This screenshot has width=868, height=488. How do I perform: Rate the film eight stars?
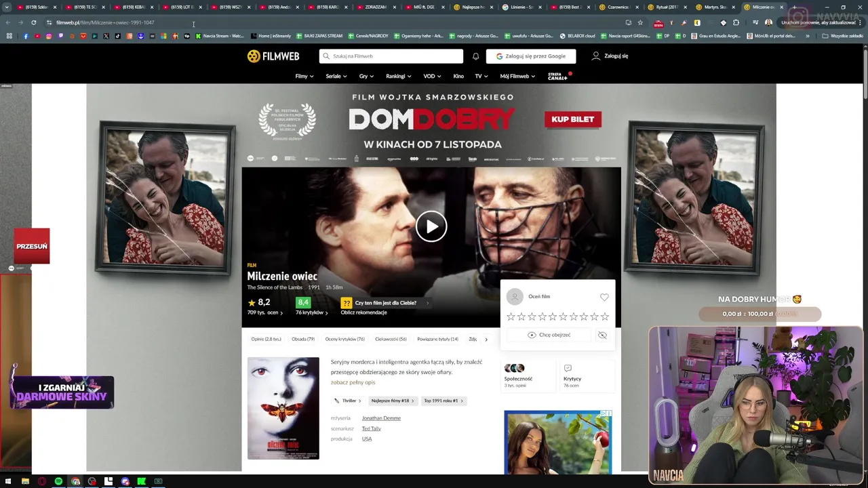pos(584,317)
